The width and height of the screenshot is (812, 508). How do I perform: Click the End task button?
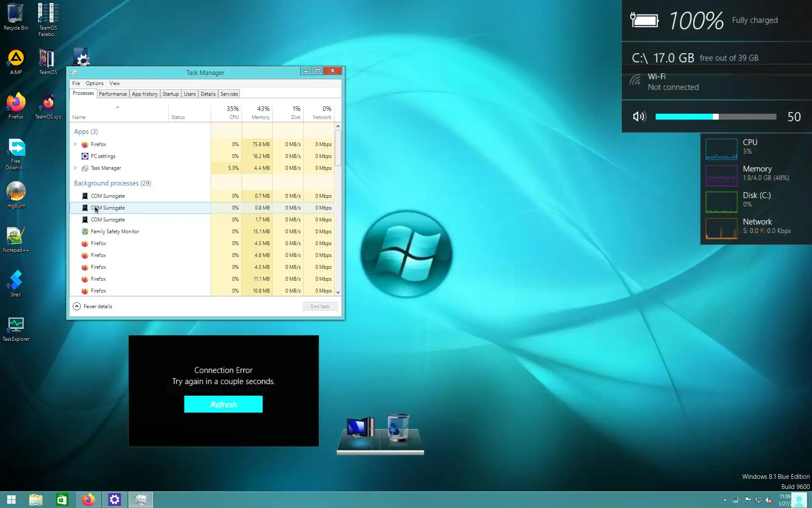(320, 306)
